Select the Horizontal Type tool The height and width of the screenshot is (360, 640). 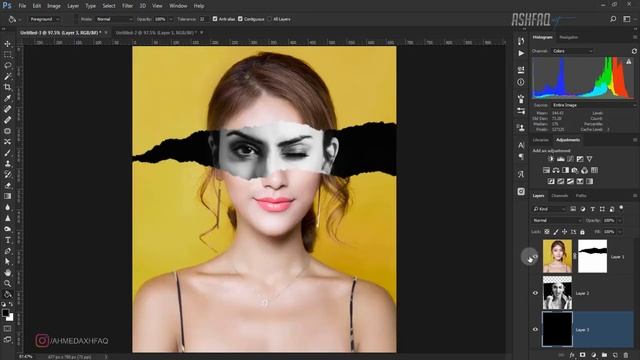(x=7, y=240)
